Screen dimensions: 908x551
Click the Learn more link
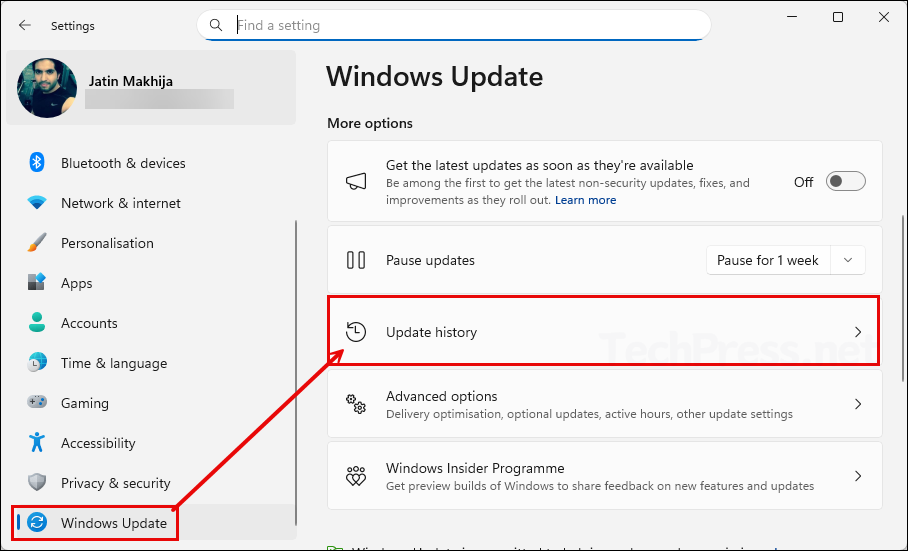[x=586, y=200]
